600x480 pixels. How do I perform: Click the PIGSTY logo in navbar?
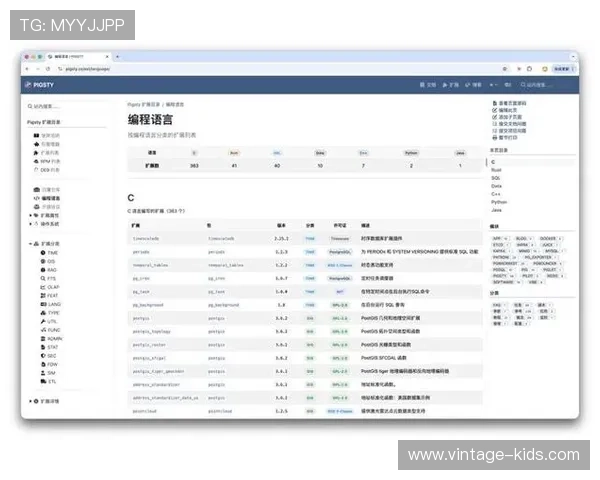pyautogui.click(x=39, y=85)
